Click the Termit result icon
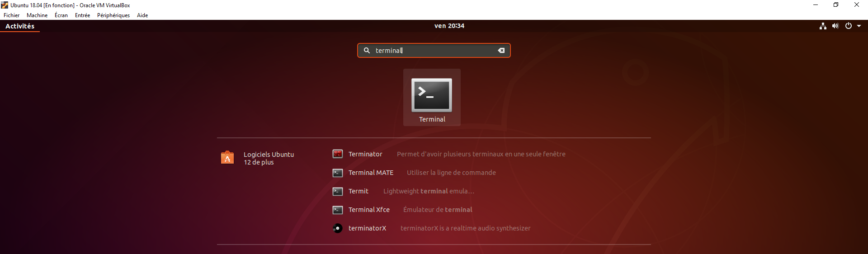This screenshot has height=254, width=868. [337, 191]
